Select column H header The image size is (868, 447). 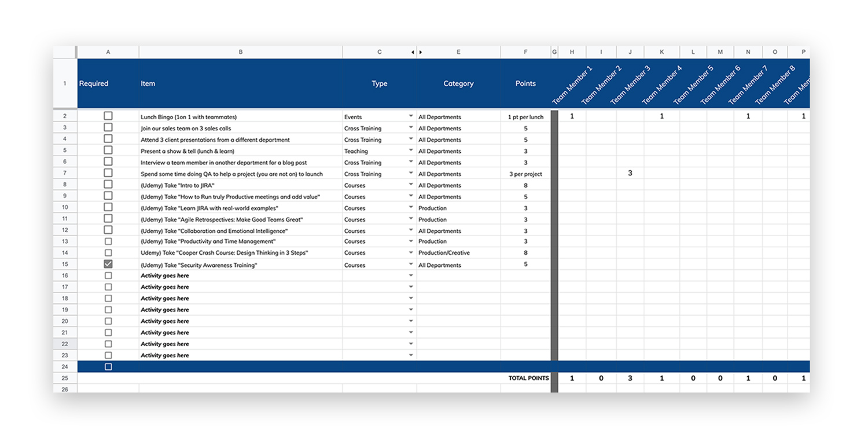(x=572, y=52)
